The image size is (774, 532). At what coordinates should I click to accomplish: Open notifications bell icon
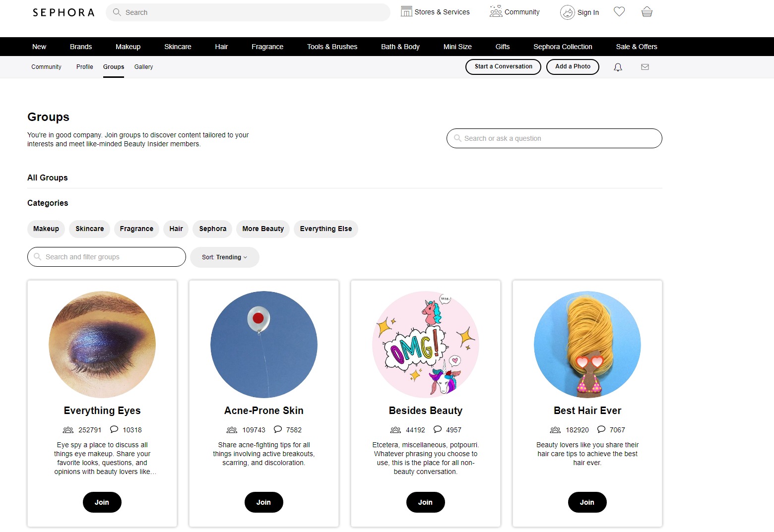[x=618, y=67]
